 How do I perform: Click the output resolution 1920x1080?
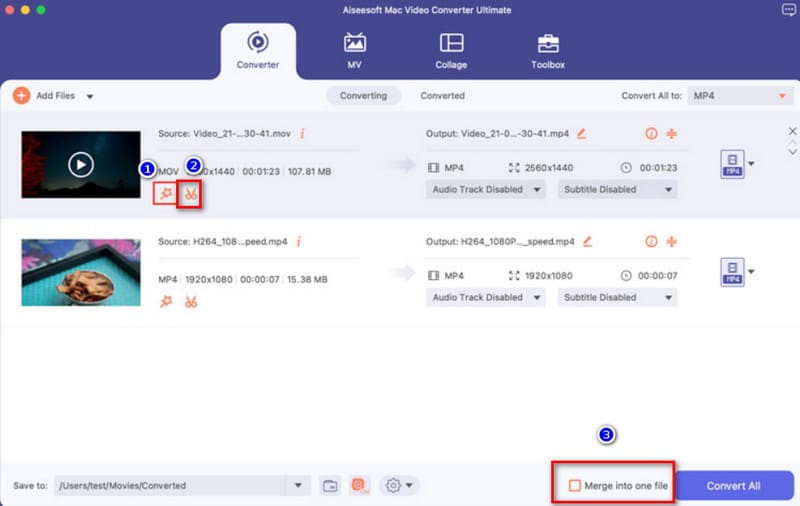(x=549, y=276)
